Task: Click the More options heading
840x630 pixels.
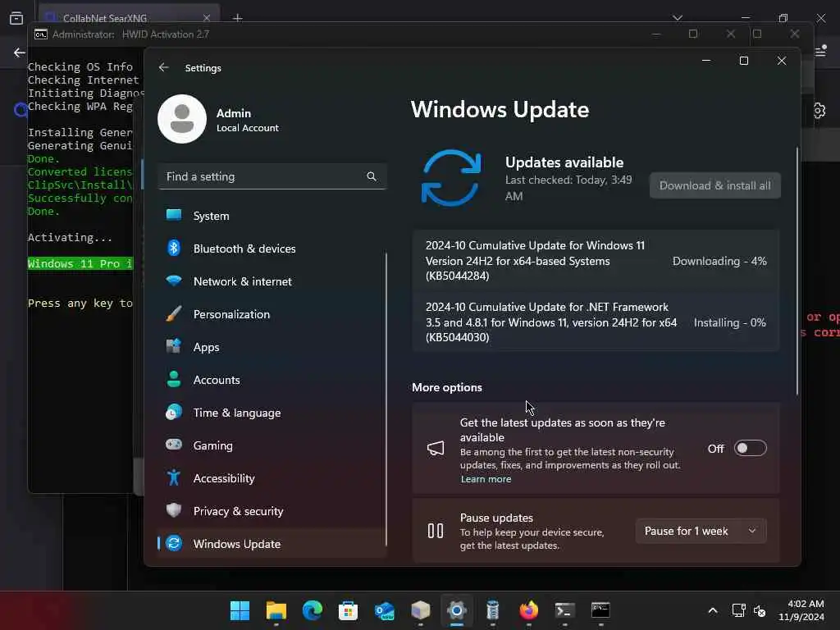Action: (447, 387)
